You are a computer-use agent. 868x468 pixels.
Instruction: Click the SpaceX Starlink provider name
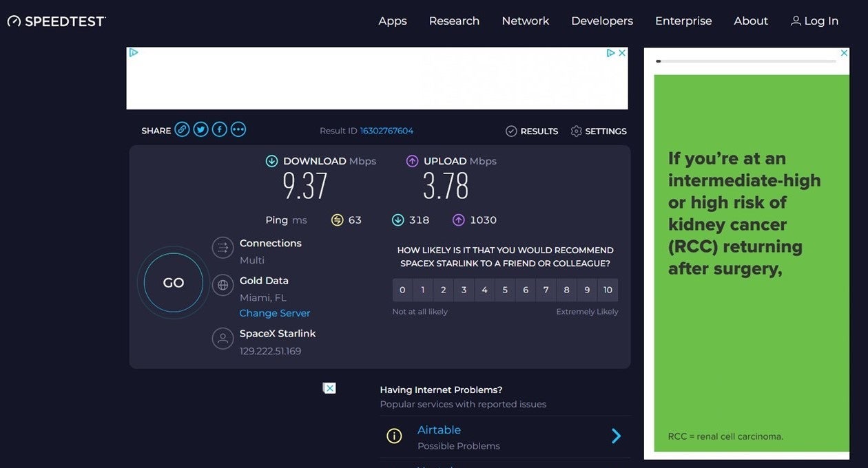[x=278, y=333]
